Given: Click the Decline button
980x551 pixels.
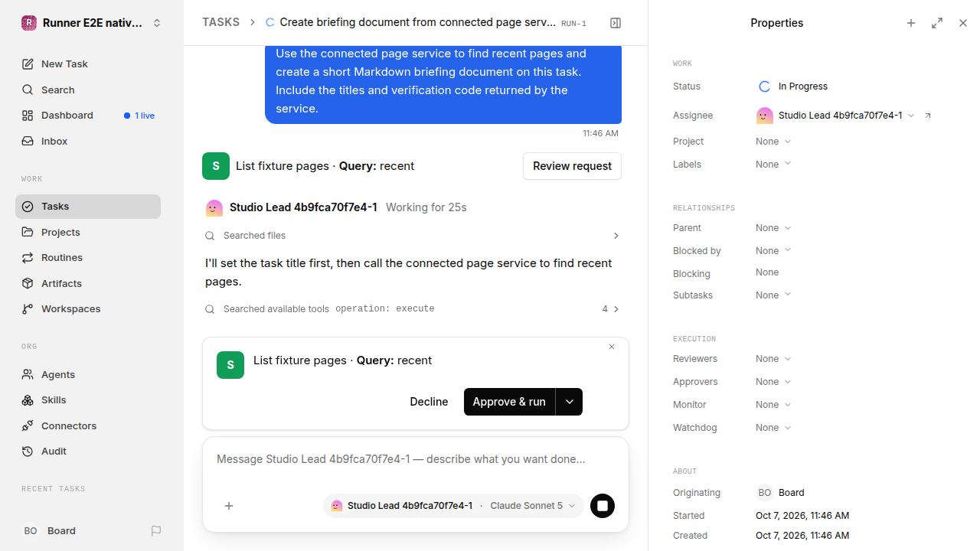Looking at the screenshot, I should [x=429, y=402].
